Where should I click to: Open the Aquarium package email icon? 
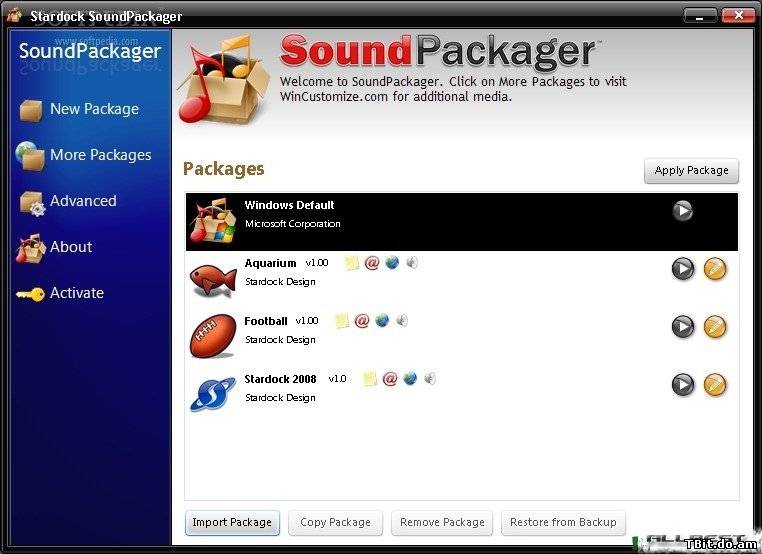[x=372, y=263]
